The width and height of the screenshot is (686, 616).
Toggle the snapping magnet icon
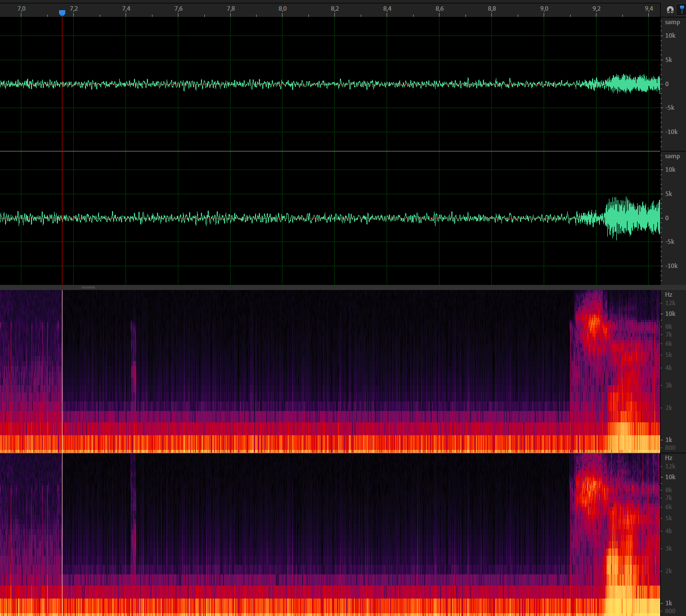click(x=670, y=10)
